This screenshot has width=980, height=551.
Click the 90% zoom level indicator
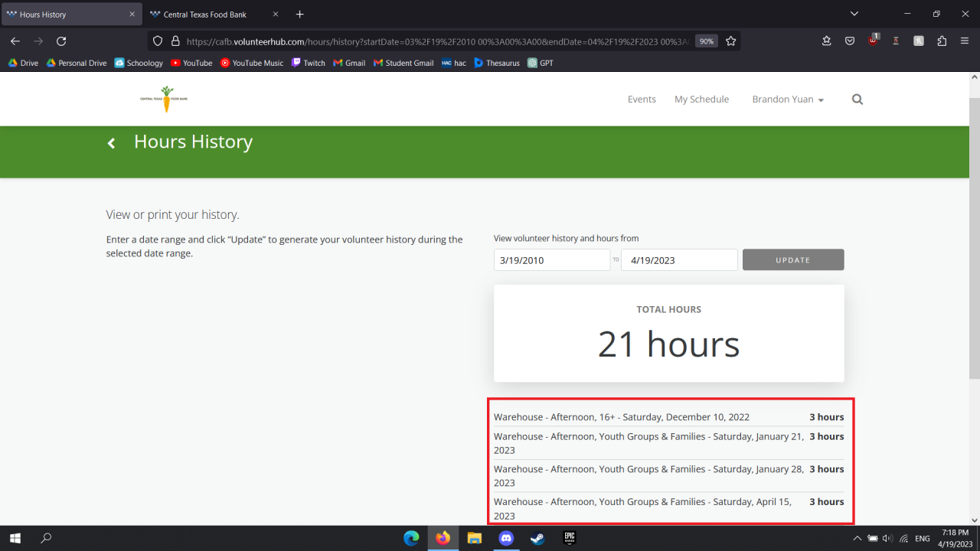707,41
